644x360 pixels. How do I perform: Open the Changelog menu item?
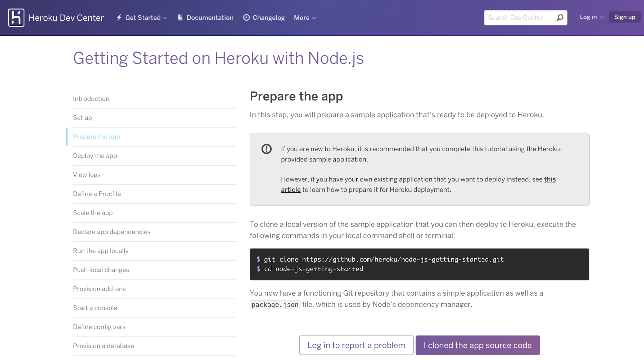(268, 17)
